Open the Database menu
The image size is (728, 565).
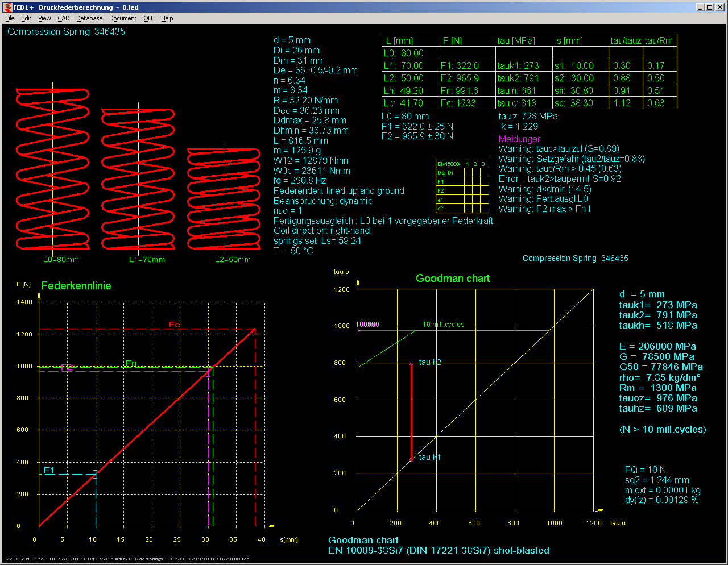pyautogui.click(x=89, y=18)
